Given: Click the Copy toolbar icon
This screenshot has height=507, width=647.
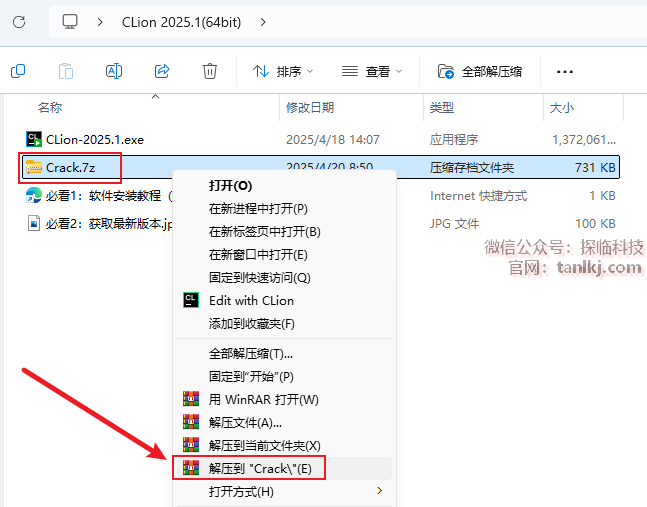Looking at the screenshot, I should pos(18,71).
